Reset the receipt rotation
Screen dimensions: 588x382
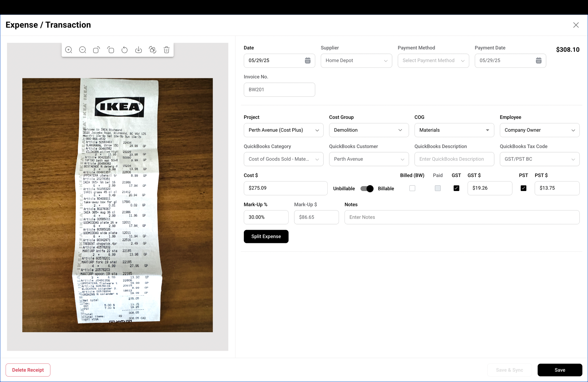coord(124,50)
